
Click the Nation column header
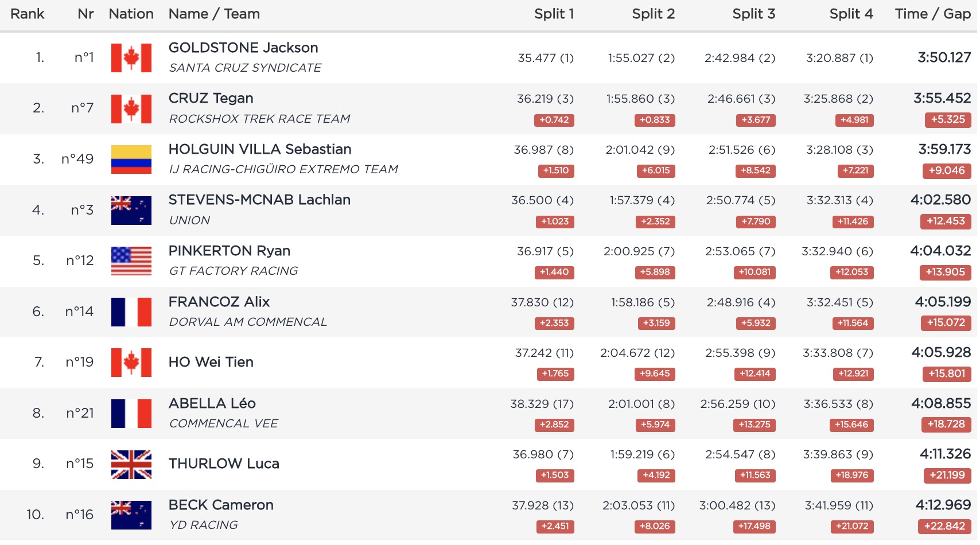tap(131, 14)
